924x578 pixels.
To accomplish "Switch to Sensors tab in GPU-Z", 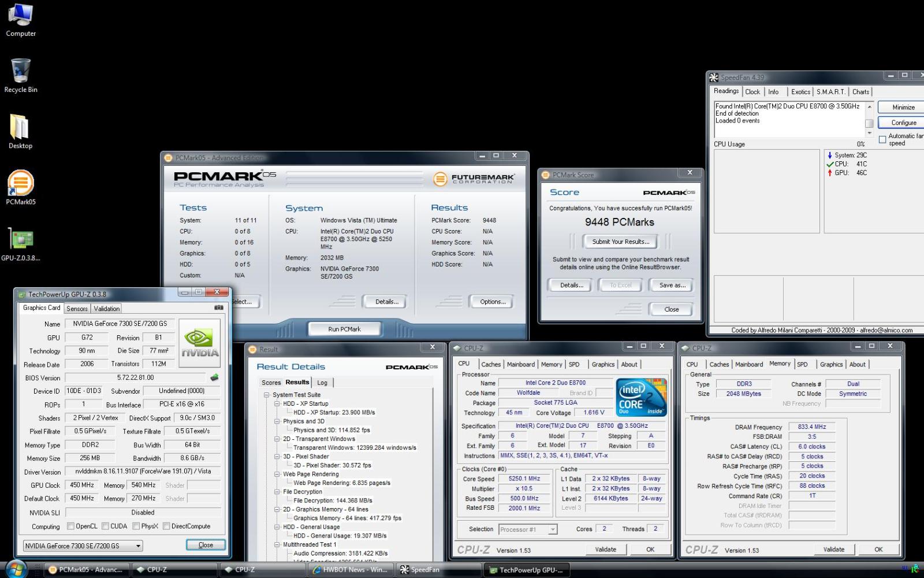I will 77,309.
